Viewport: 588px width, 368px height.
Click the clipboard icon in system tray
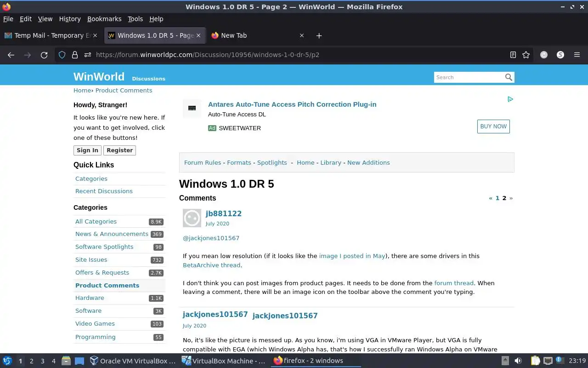click(x=536, y=361)
